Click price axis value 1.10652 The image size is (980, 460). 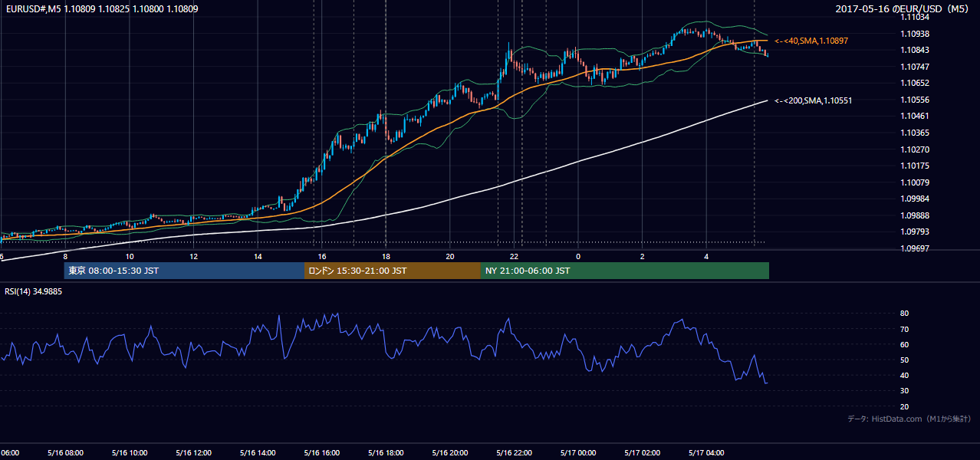tap(916, 83)
